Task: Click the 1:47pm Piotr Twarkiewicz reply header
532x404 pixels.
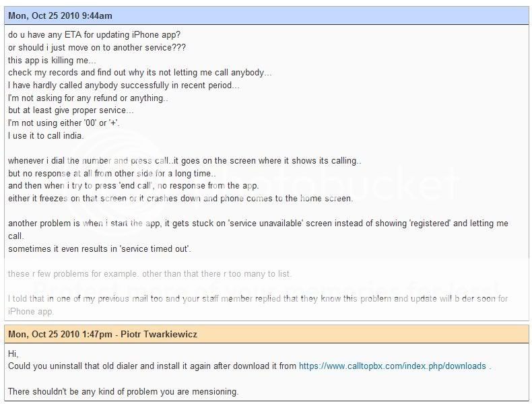Action: pos(102,334)
